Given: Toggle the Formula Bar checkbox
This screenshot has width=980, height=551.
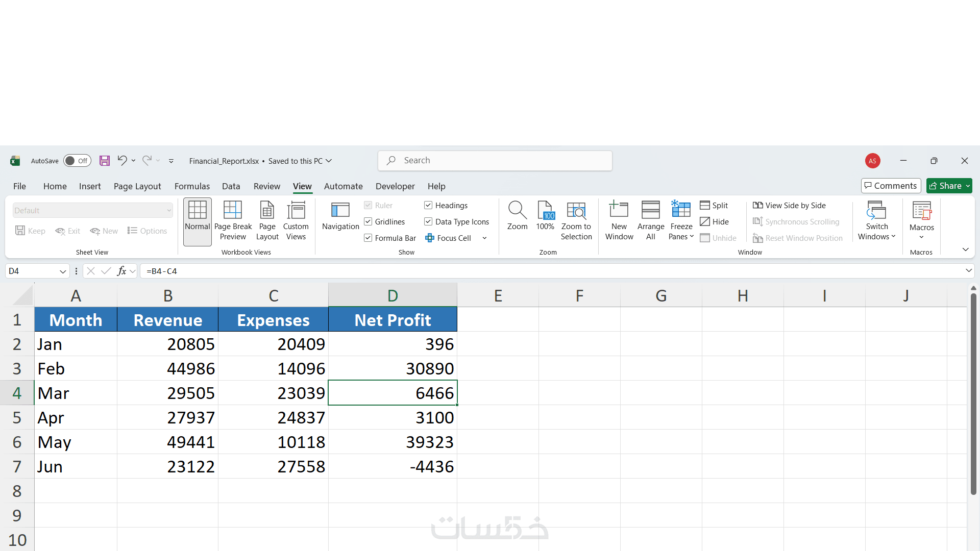Looking at the screenshot, I should pos(368,238).
